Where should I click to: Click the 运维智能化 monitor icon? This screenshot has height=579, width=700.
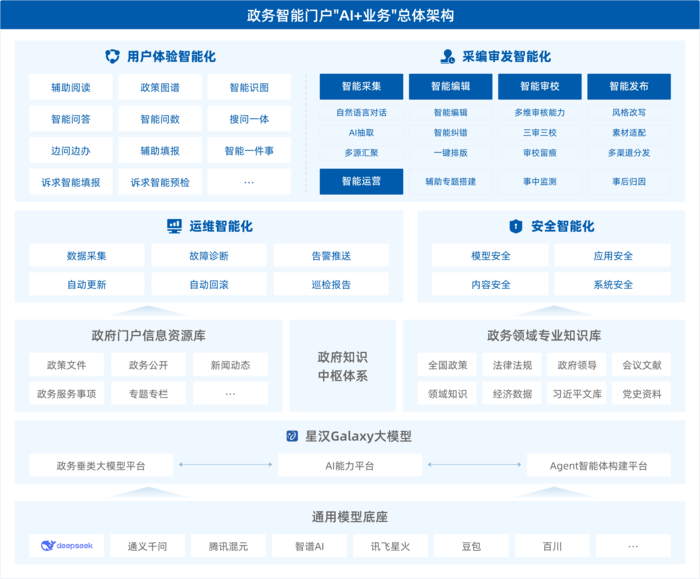coord(174,226)
